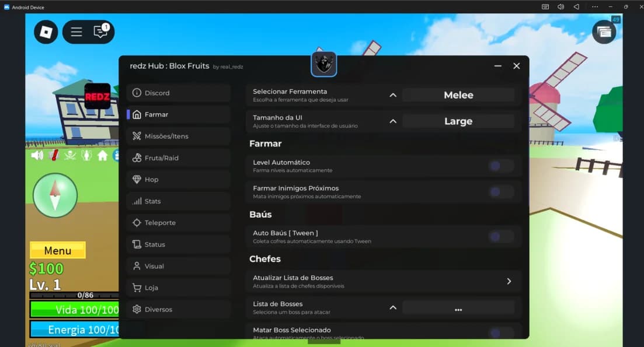644x347 pixels.
Task: Click the white house home icon
Action: (x=102, y=155)
